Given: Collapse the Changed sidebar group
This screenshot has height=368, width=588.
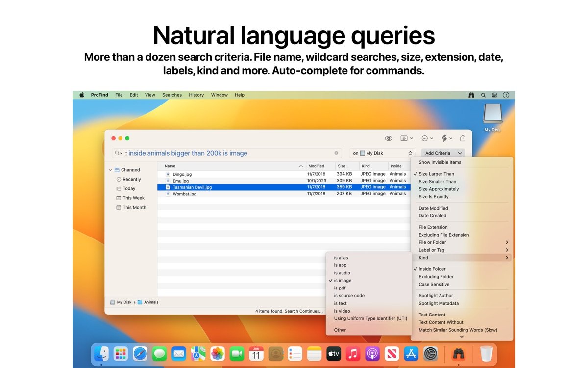Looking at the screenshot, I should [x=110, y=170].
